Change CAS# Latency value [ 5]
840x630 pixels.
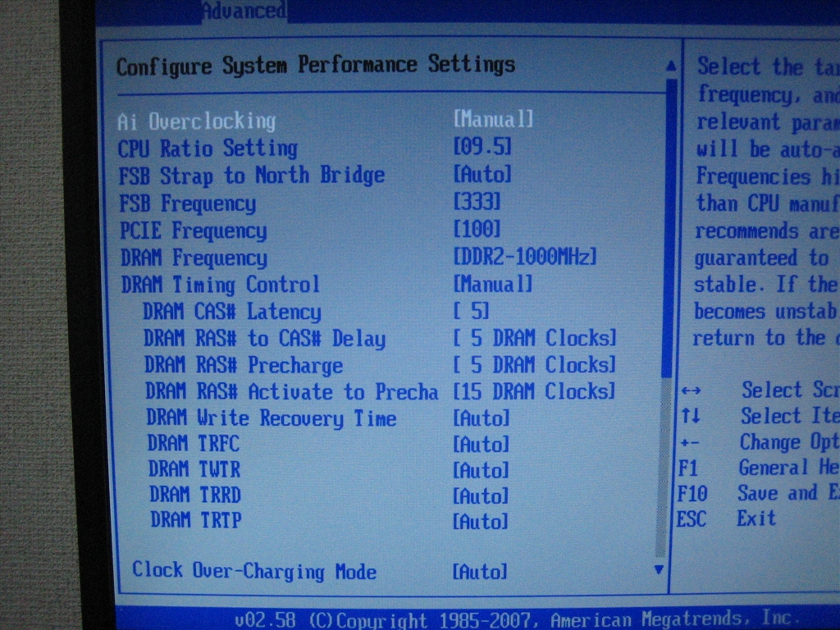472,311
